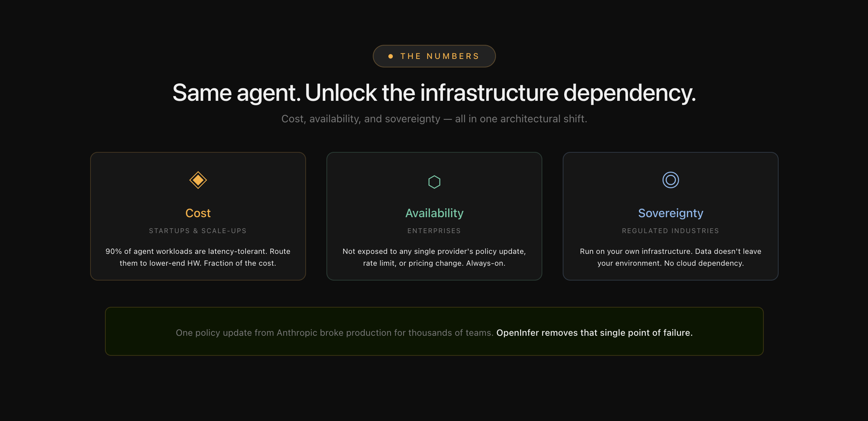Click the REGULATED INDUSTRIES subtitle
868x421 pixels.
point(670,231)
